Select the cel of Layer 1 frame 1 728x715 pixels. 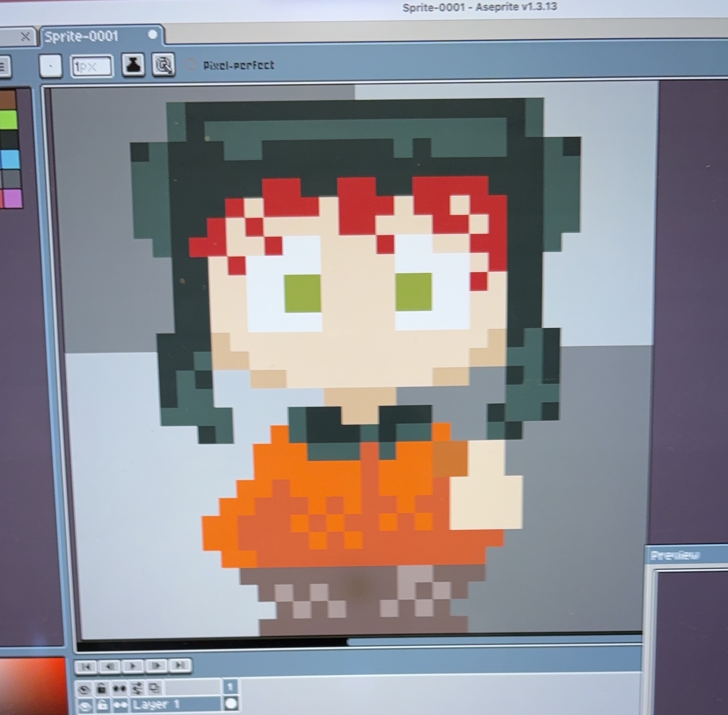pos(231,704)
